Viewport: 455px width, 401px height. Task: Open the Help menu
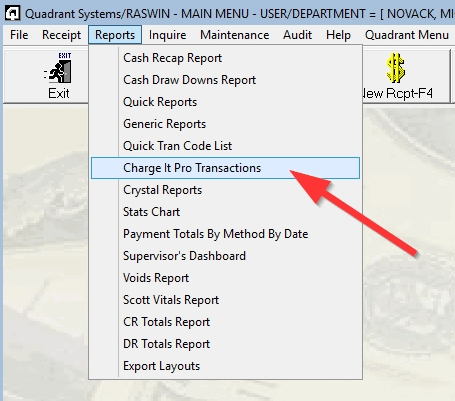pyautogui.click(x=338, y=35)
